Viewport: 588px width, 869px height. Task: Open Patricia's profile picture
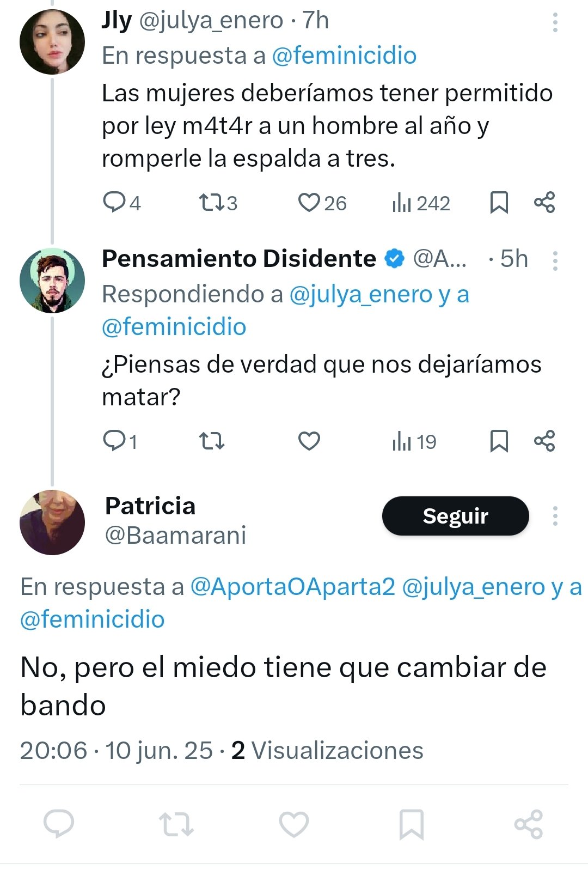52,522
